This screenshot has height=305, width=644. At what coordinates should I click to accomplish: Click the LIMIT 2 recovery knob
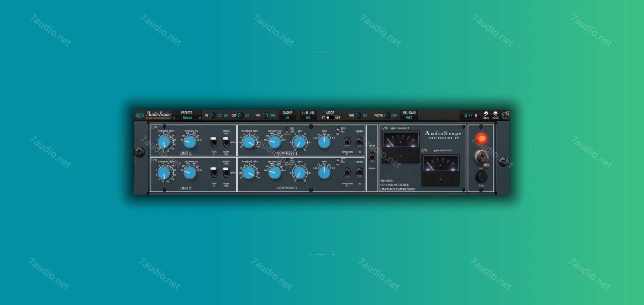[x=190, y=173]
